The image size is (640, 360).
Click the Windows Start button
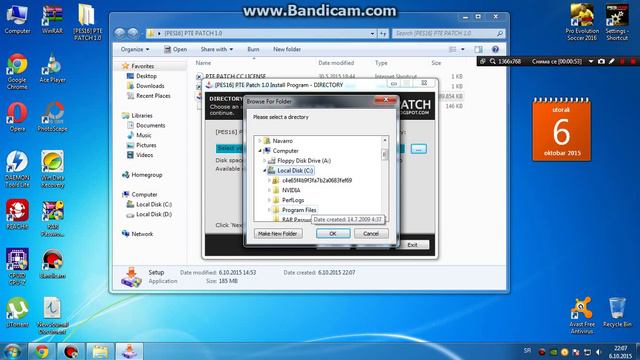pyautogui.click(x=12, y=351)
